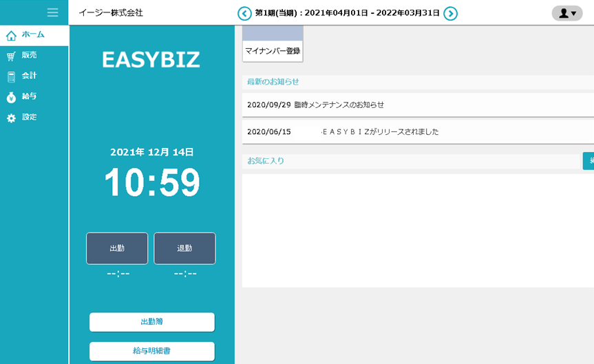Click the money bag payroll icon
The width and height of the screenshot is (594, 364).
pos(11,98)
